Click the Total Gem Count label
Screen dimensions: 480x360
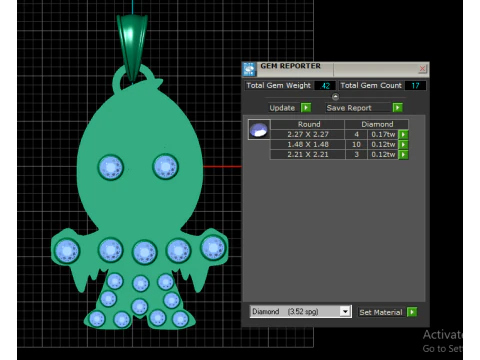tap(371, 86)
